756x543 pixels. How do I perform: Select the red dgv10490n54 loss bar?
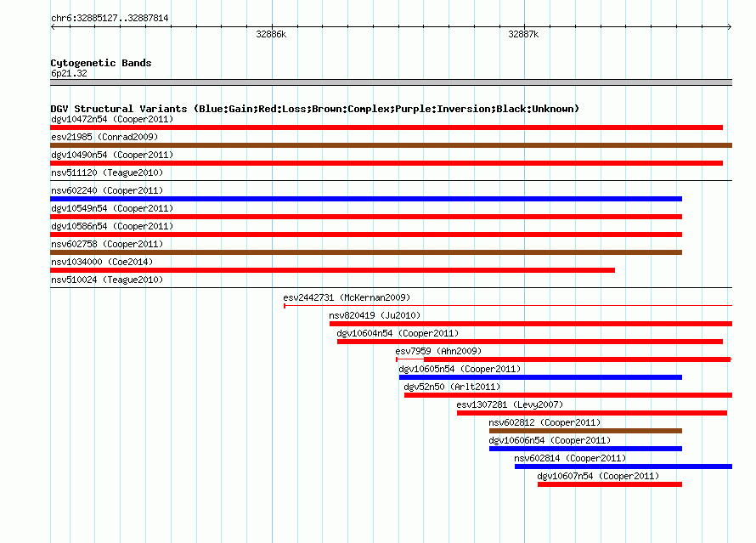386,163
